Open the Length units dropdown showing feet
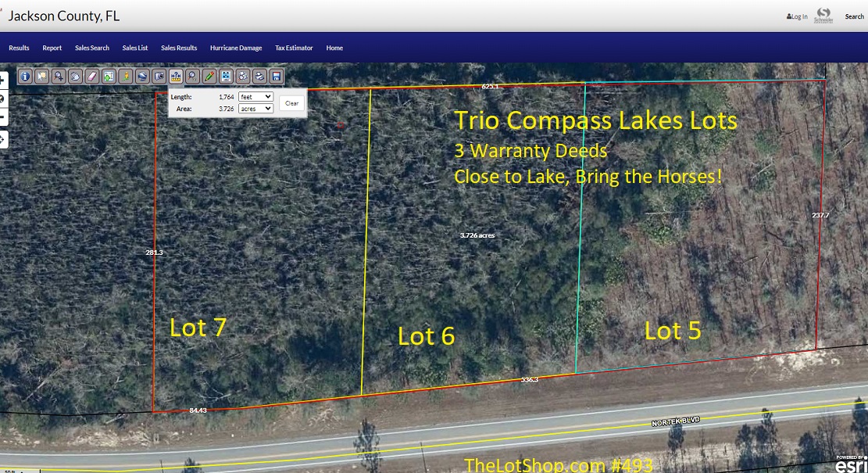 (255, 97)
